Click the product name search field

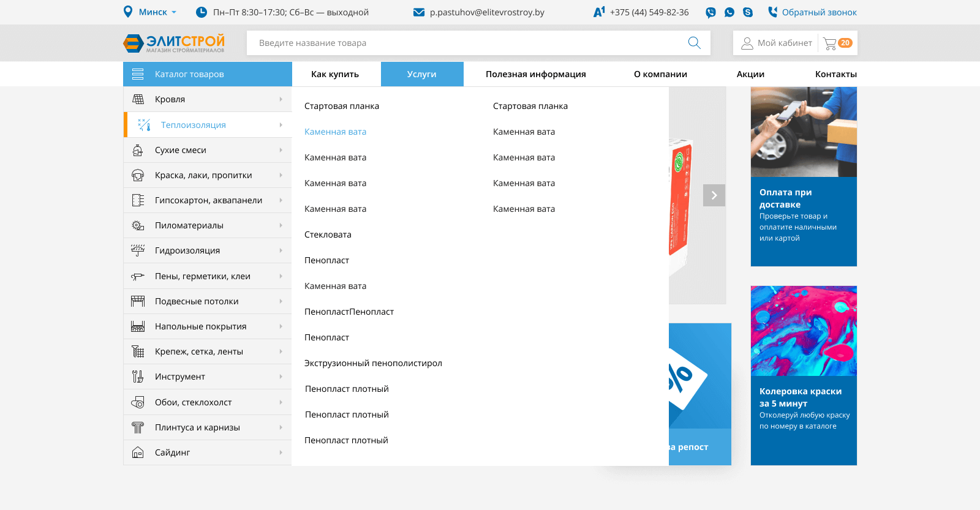point(466,43)
